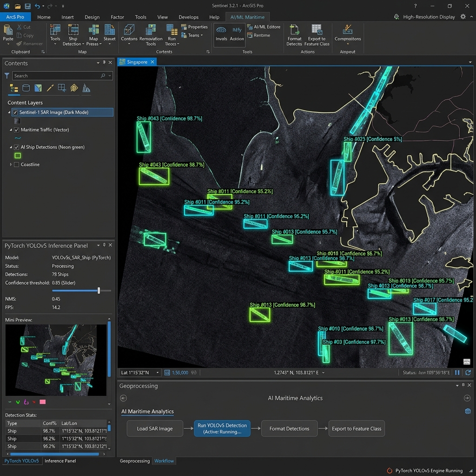Click the neon green AI Ship Detections symbol swatch
The height and width of the screenshot is (476, 476).
point(18,156)
